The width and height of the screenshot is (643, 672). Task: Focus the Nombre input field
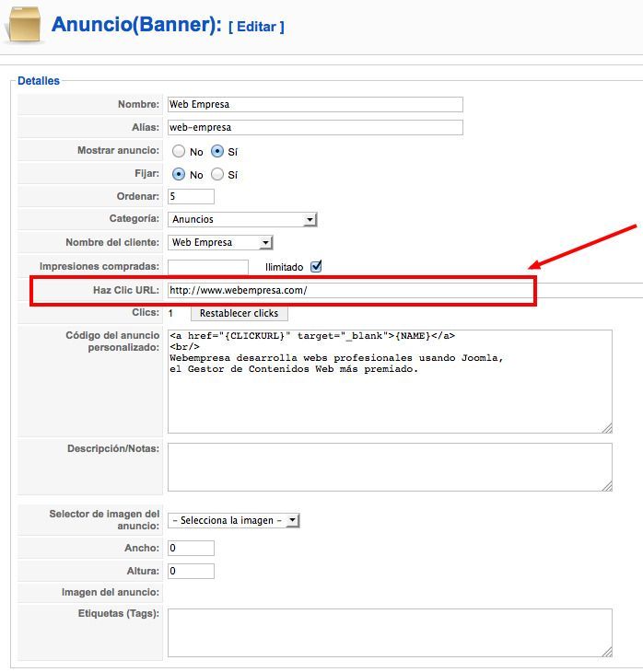315,105
